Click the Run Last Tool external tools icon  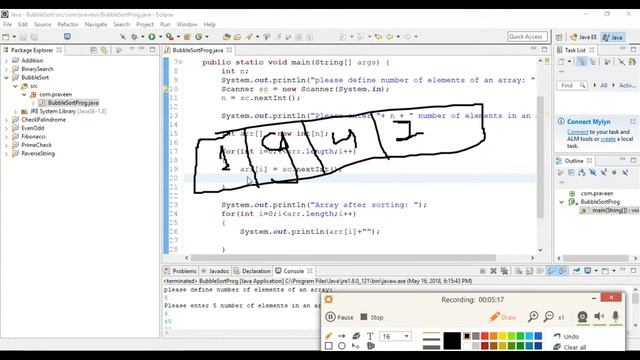(x=169, y=37)
